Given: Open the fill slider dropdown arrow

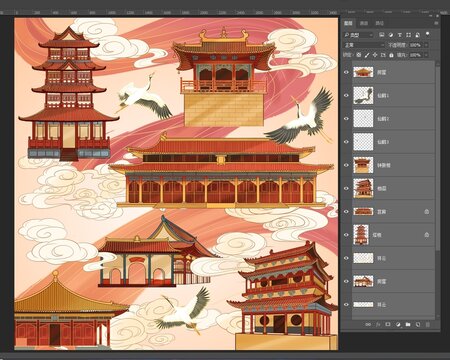Looking at the screenshot, I should 426,55.
